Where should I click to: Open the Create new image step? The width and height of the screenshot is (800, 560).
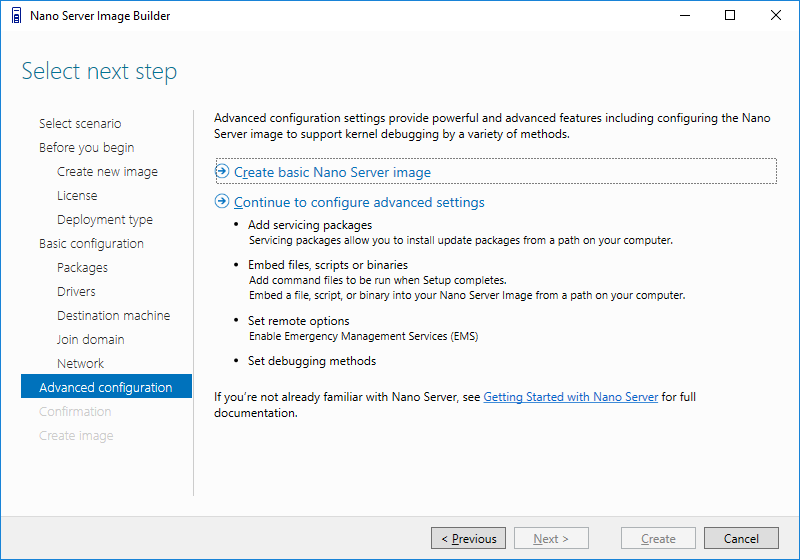(107, 171)
